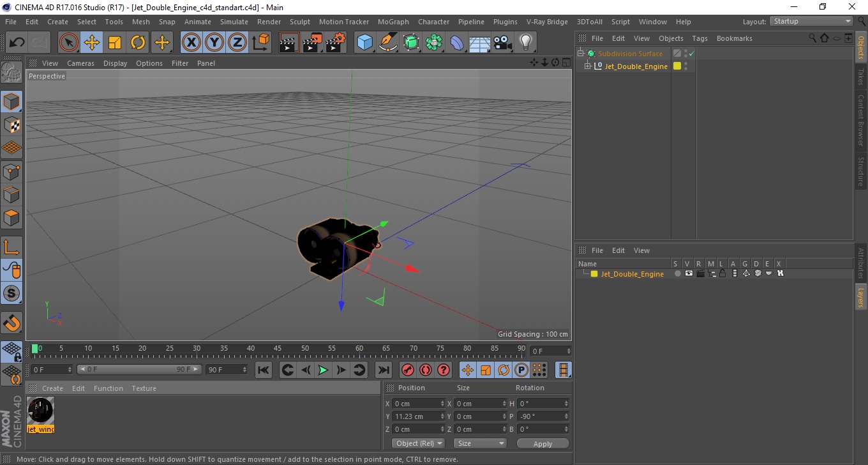Open the Array modeling objects icon
The height and width of the screenshot is (465, 868).
(434, 43)
